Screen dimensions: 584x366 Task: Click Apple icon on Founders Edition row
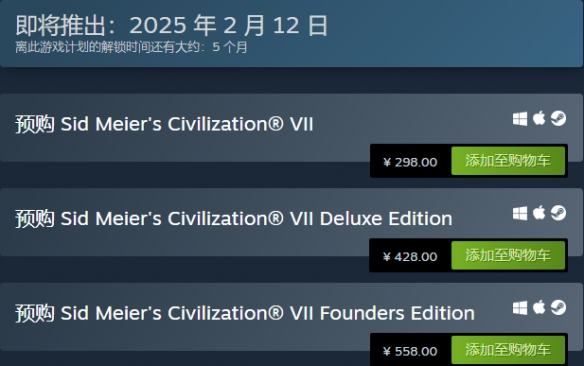(539, 308)
